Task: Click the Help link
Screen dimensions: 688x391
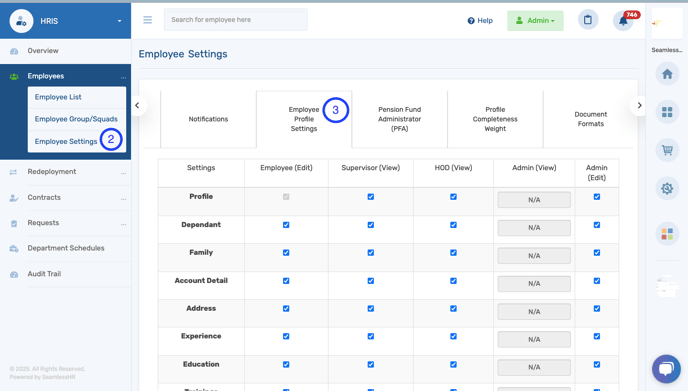Action: pyautogui.click(x=480, y=21)
